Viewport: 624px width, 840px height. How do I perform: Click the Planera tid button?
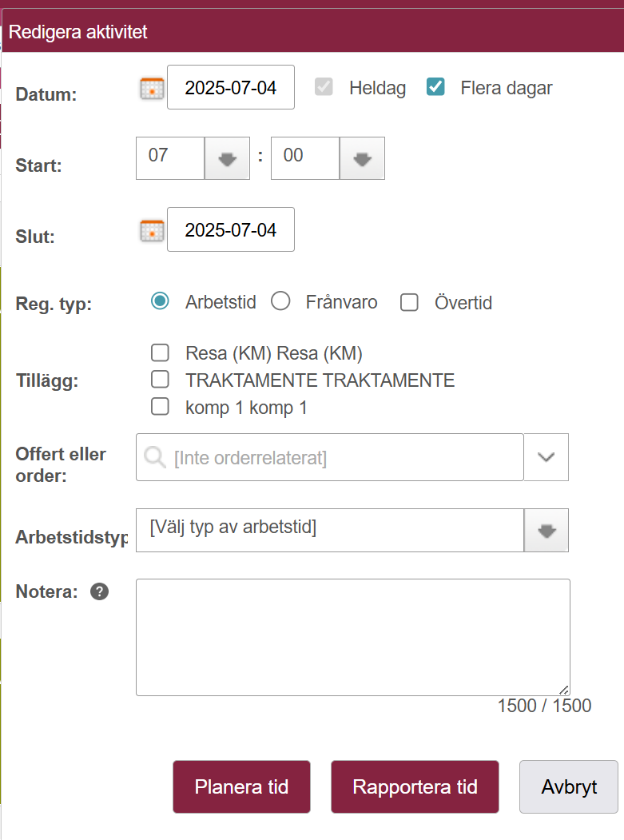coord(241,787)
